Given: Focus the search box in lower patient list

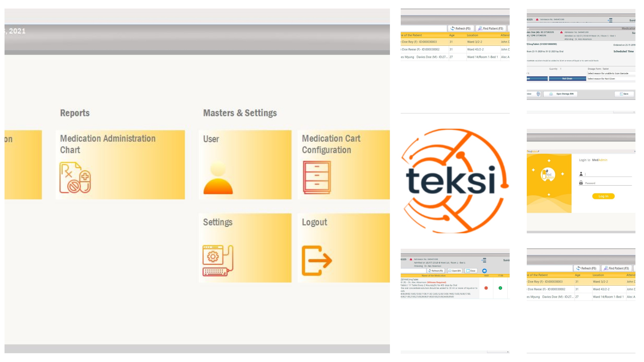Looking at the screenshot, I should (550, 268).
